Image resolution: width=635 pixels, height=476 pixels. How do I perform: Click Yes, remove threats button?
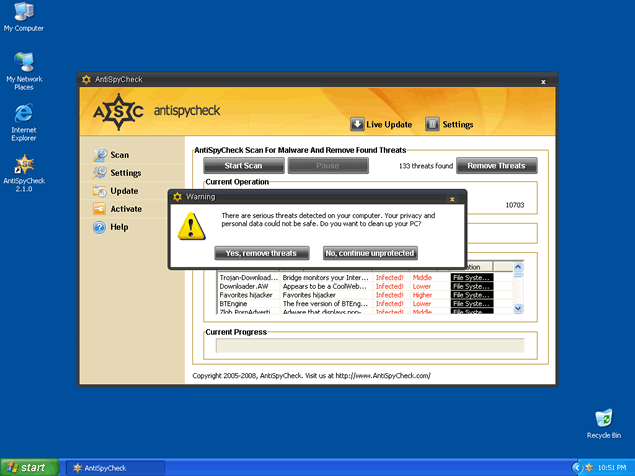point(261,253)
